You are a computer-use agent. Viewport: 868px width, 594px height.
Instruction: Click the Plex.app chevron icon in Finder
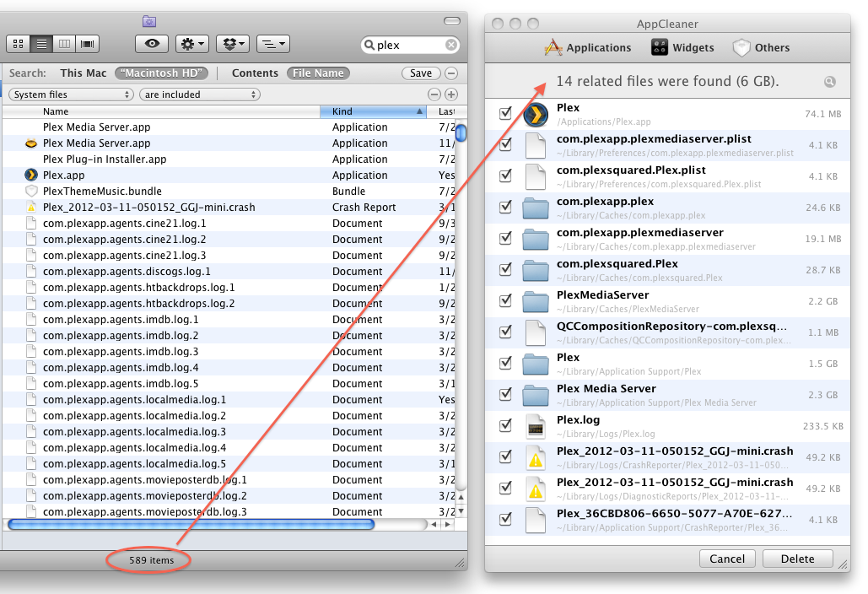(31, 175)
